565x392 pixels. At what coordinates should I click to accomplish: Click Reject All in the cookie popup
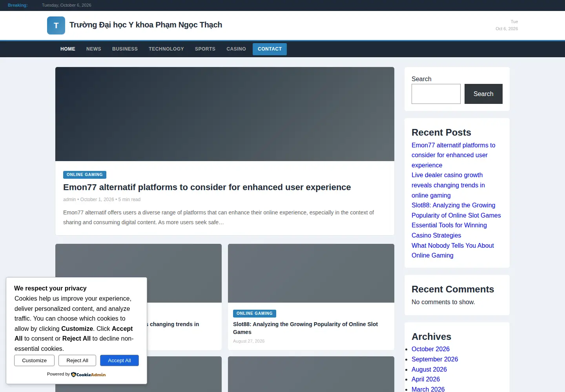[77, 361]
